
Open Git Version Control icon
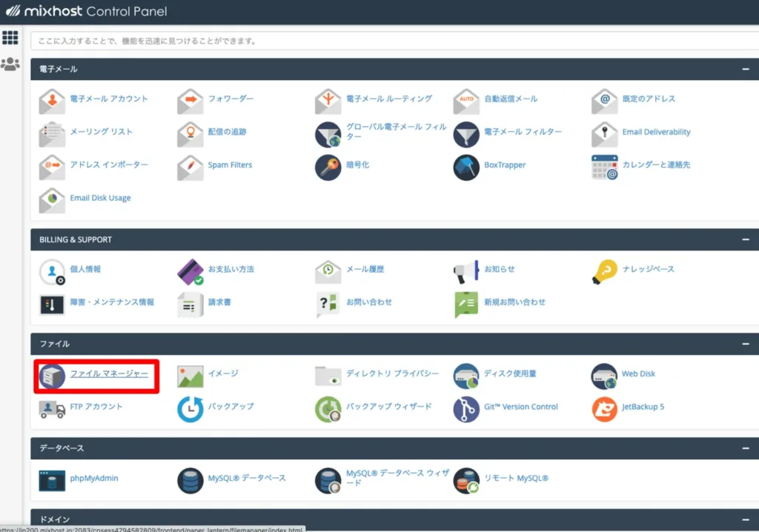466,409
